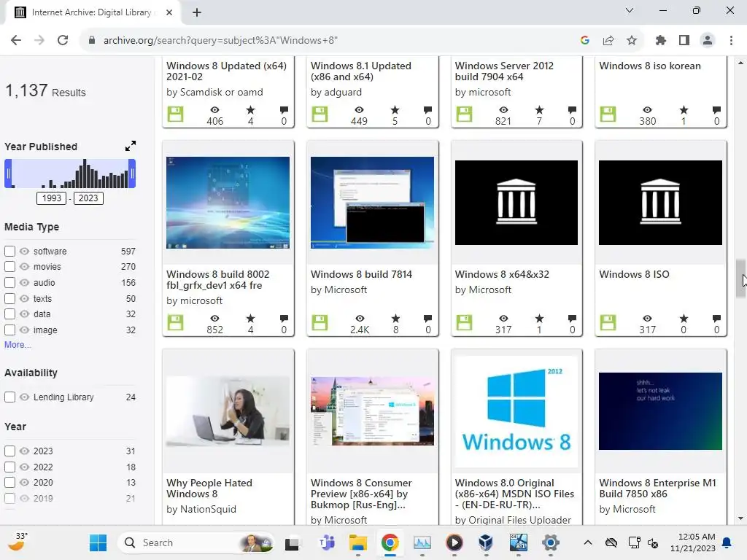
Task: Show More media types
Action: pos(18,345)
